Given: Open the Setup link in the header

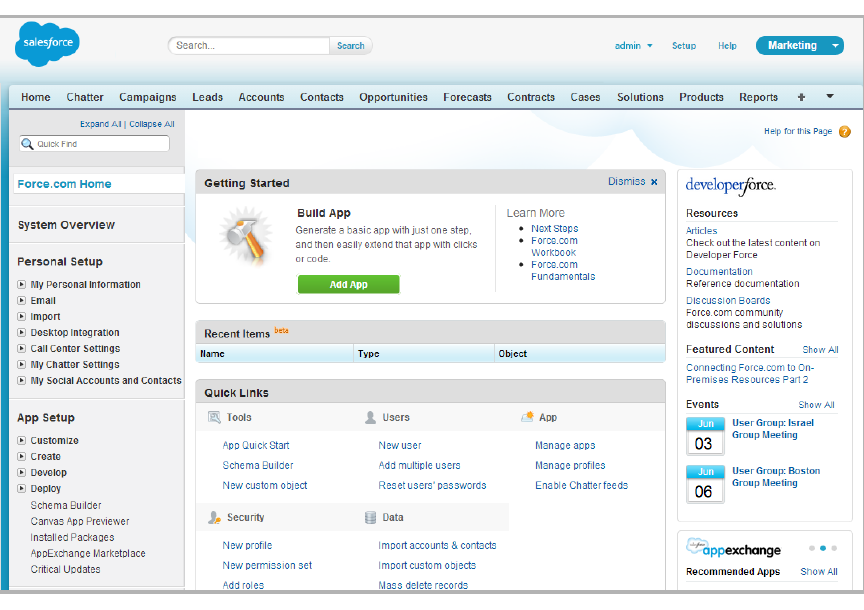Looking at the screenshot, I should point(684,46).
